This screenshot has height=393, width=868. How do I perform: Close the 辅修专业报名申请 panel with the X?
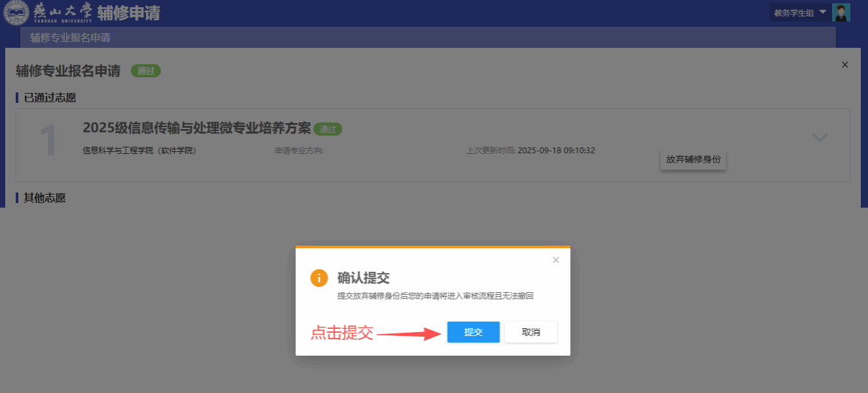click(x=844, y=65)
